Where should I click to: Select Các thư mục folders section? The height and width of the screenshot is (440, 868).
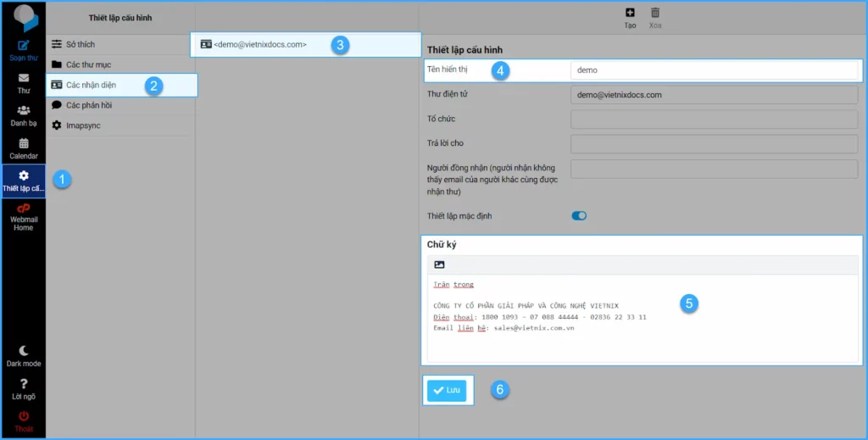pyautogui.click(x=88, y=64)
